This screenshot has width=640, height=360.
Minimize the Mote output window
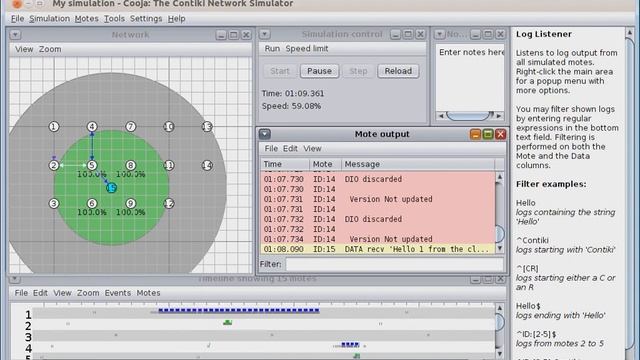475,134
